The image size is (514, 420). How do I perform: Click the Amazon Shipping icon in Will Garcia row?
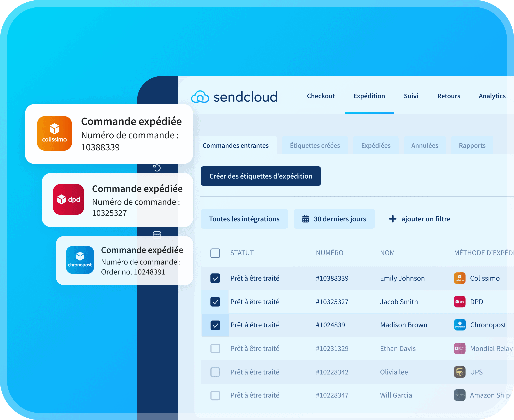(460, 395)
